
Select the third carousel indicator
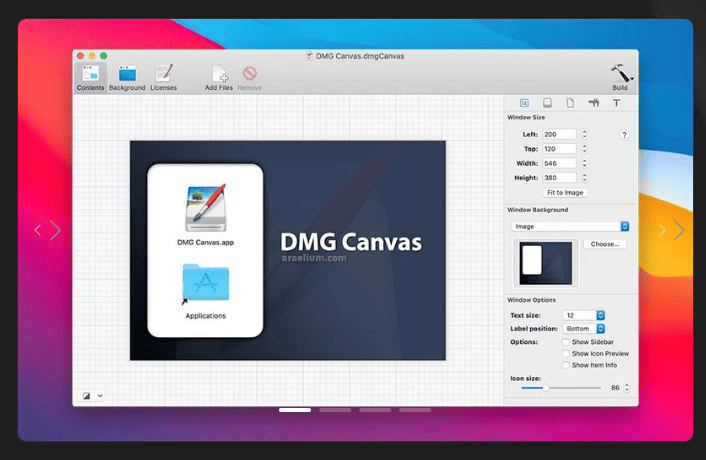[375, 410]
